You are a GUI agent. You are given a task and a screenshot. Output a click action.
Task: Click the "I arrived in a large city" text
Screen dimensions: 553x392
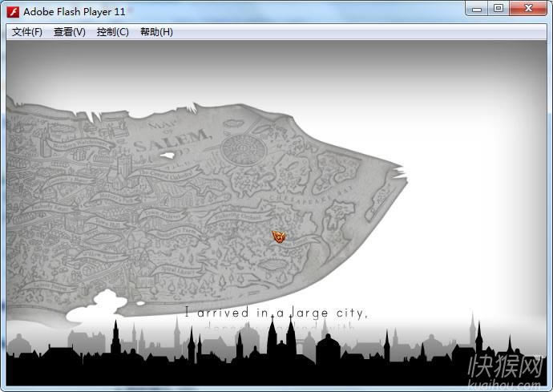point(276,313)
